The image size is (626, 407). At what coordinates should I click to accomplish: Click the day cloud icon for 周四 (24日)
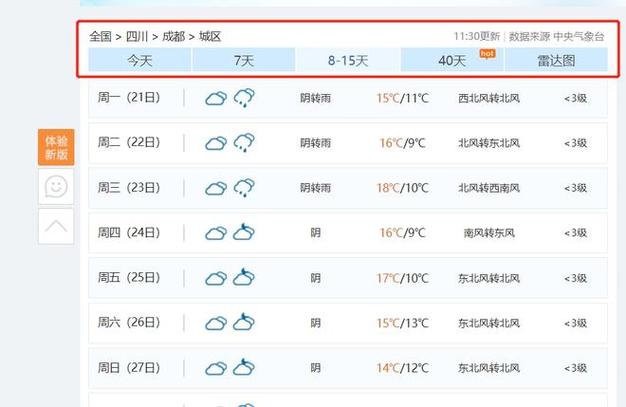tap(216, 233)
